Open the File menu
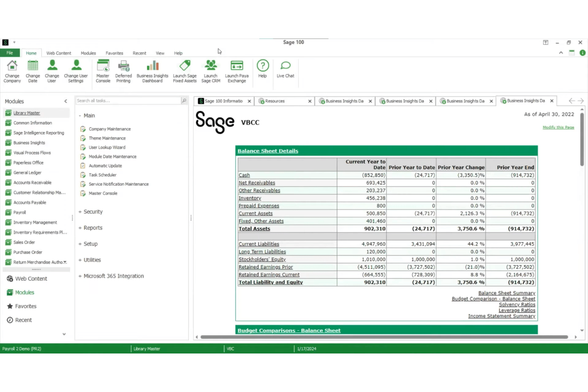 pyautogui.click(x=10, y=53)
